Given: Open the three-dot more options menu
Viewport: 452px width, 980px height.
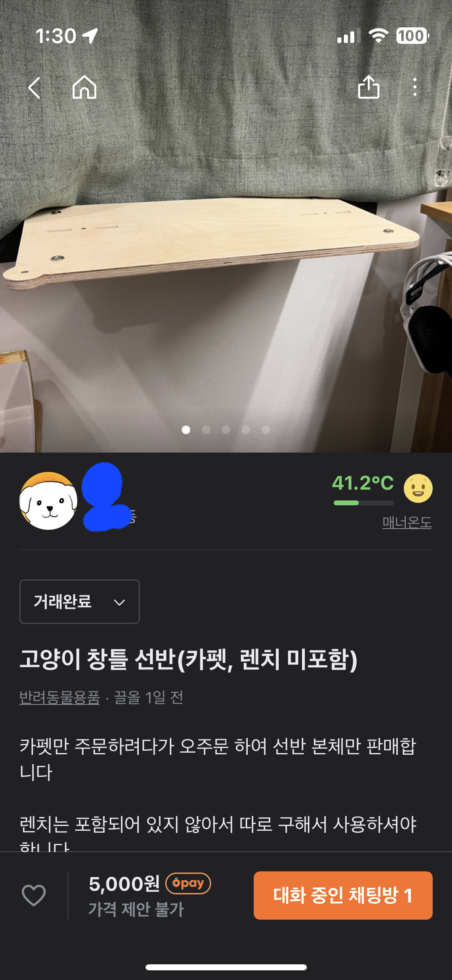Looking at the screenshot, I should (x=415, y=87).
